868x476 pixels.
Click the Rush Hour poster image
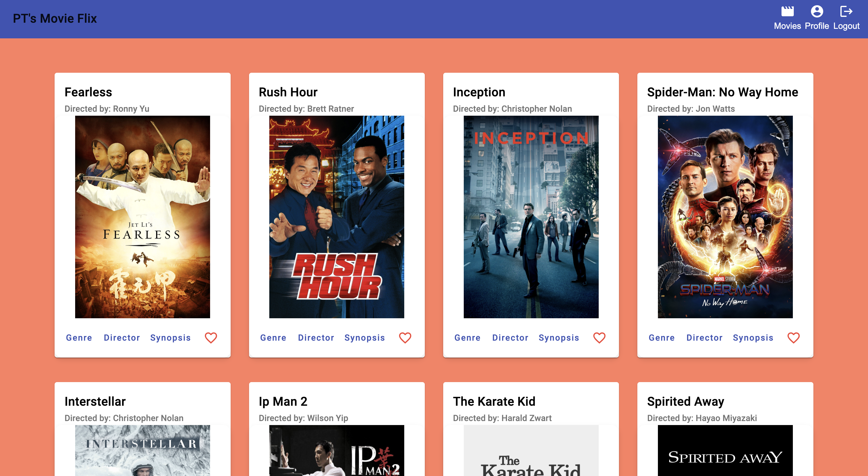pyautogui.click(x=337, y=217)
